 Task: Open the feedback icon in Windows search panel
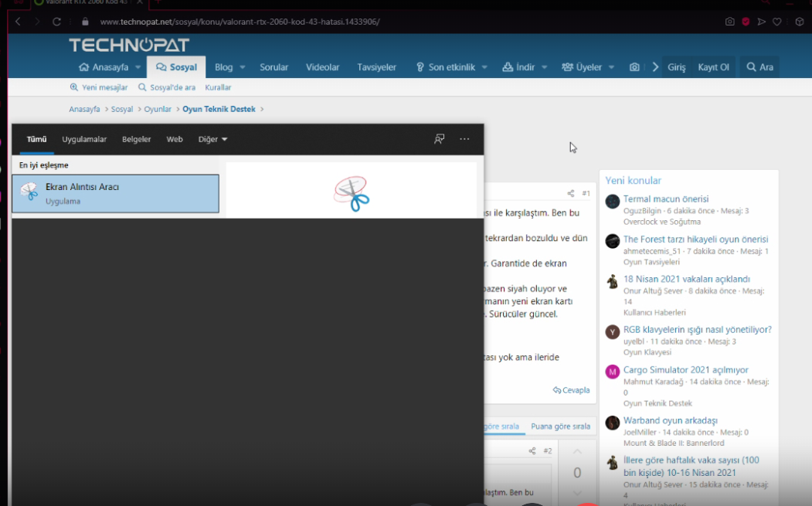tap(439, 139)
